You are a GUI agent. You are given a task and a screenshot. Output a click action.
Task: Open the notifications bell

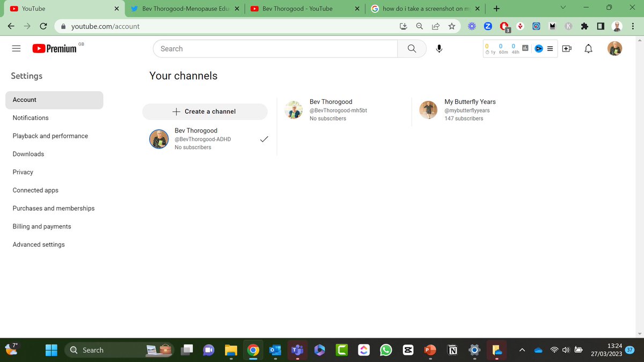click(x=589, y=48)
